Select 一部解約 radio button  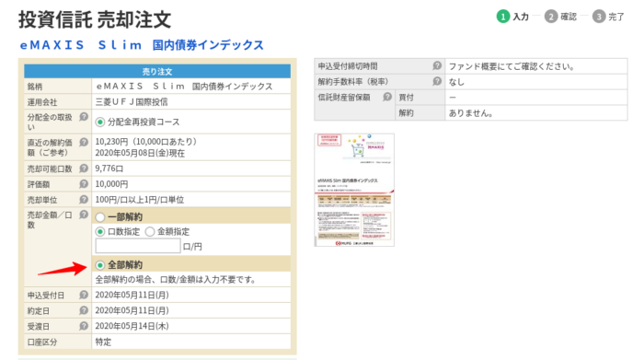point(99,217)
